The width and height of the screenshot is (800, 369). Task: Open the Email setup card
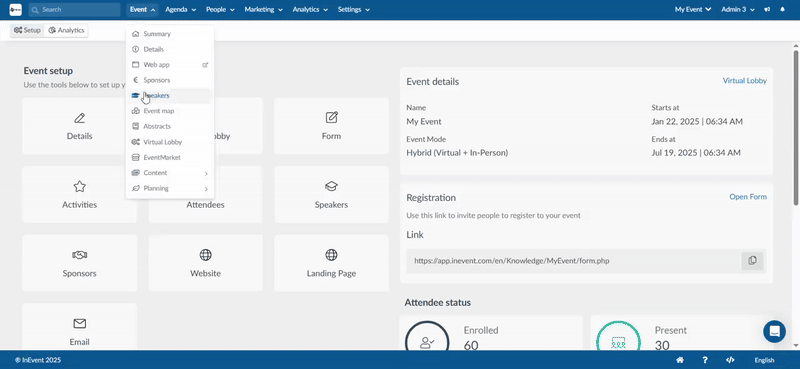79,327
